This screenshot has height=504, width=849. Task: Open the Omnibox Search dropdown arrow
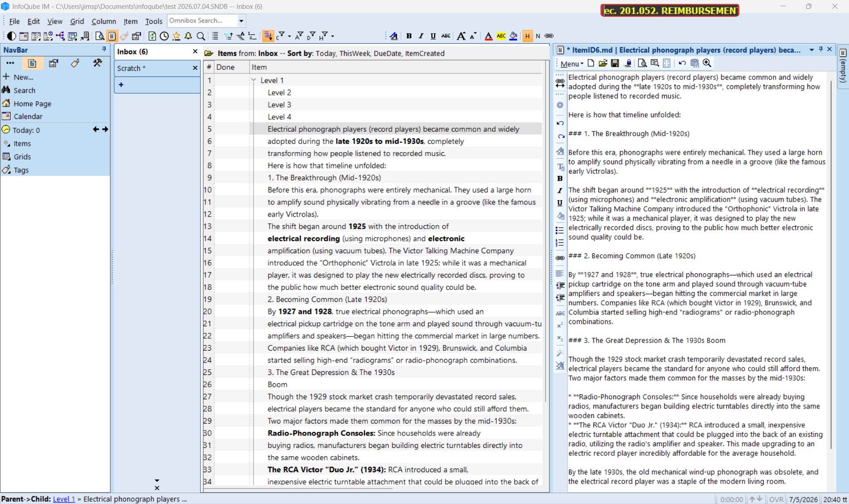pyautogui.click(x=241, y=21)
